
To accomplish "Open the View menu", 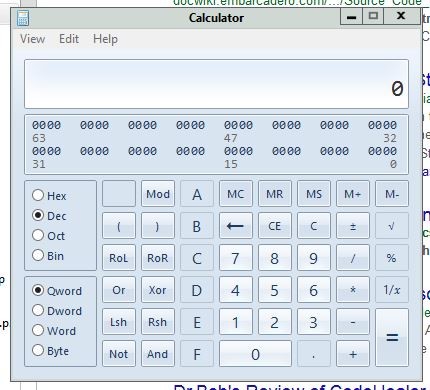I will [x=33, y=39].
